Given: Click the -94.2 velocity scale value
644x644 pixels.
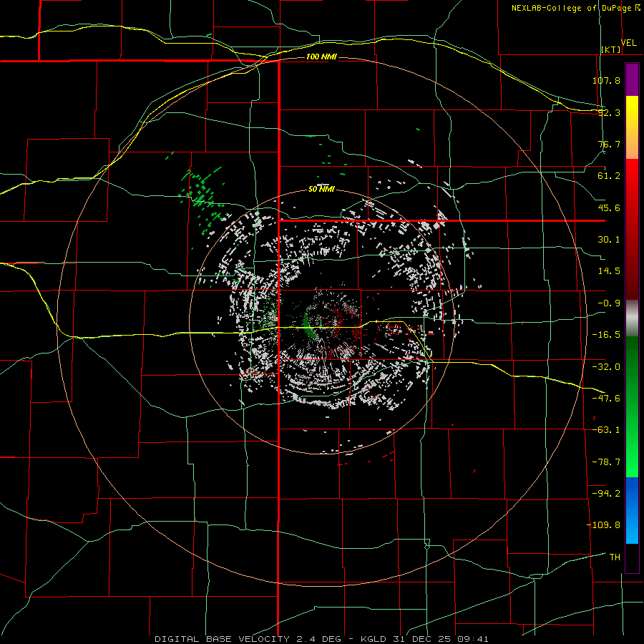Looking at the screenshot, I should (606, 494).
